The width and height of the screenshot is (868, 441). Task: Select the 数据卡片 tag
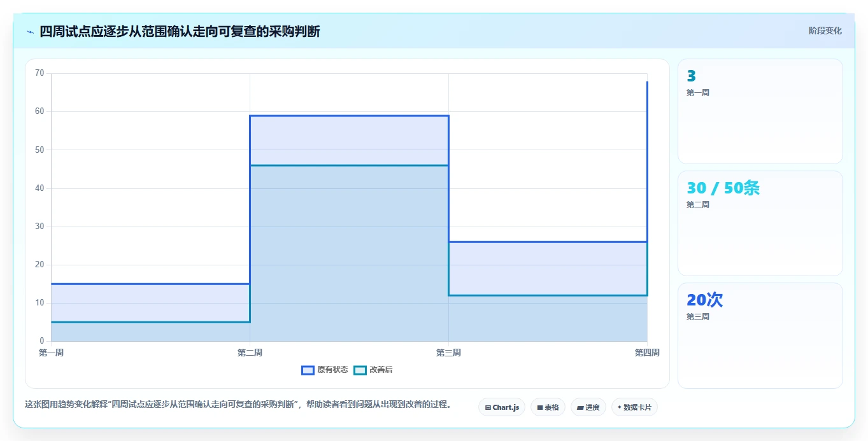coord(634,407)
